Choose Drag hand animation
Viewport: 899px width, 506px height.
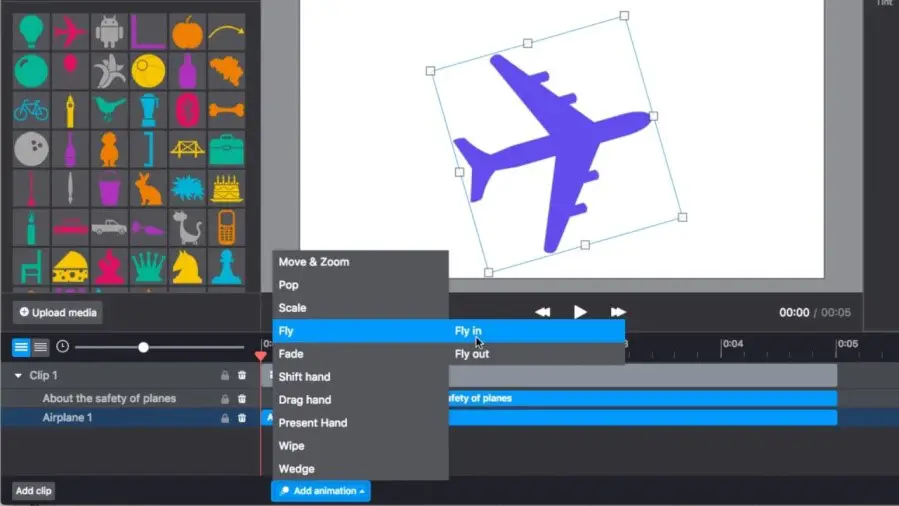point(360,399)
